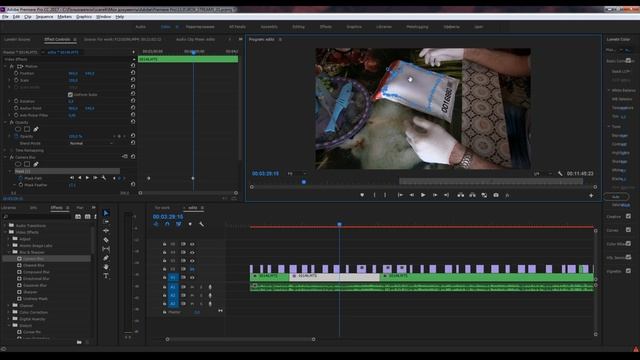Switch to Editing workspace tab
640x360 pixels.
click(298, 27)
